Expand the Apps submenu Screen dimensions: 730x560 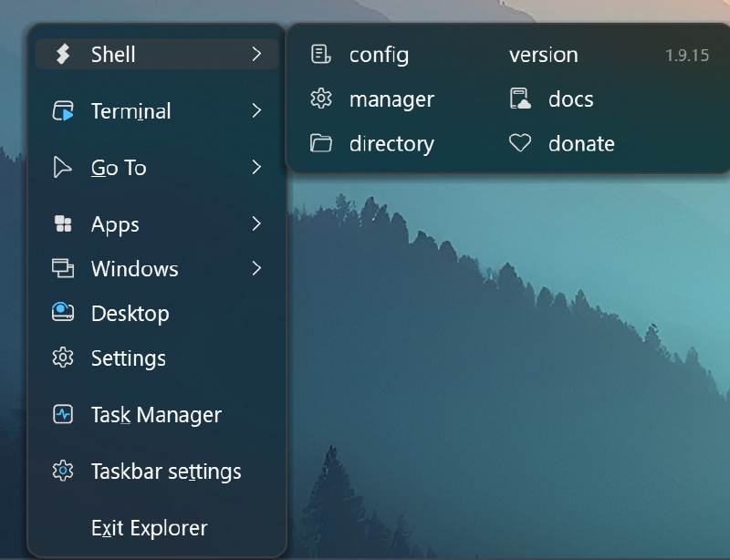(256, 223)
